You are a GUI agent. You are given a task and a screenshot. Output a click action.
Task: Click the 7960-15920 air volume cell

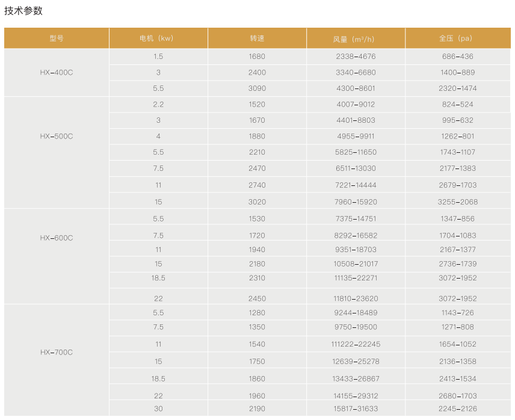click(x=356, y=202)
